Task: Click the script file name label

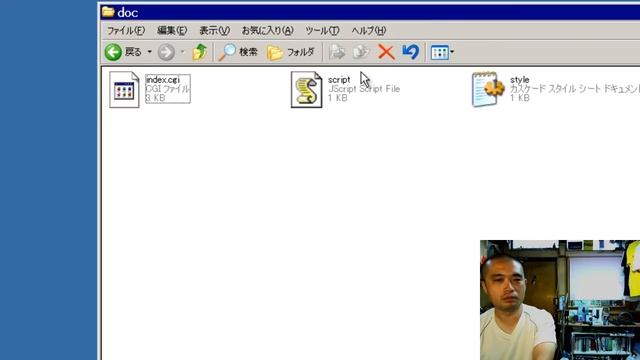Action: [x=339, y=80]
